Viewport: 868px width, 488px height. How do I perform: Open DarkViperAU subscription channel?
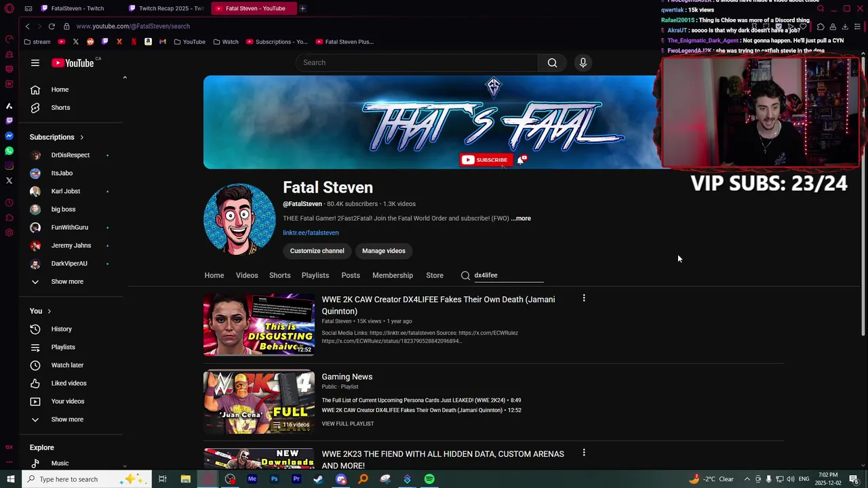coord(68,264)
